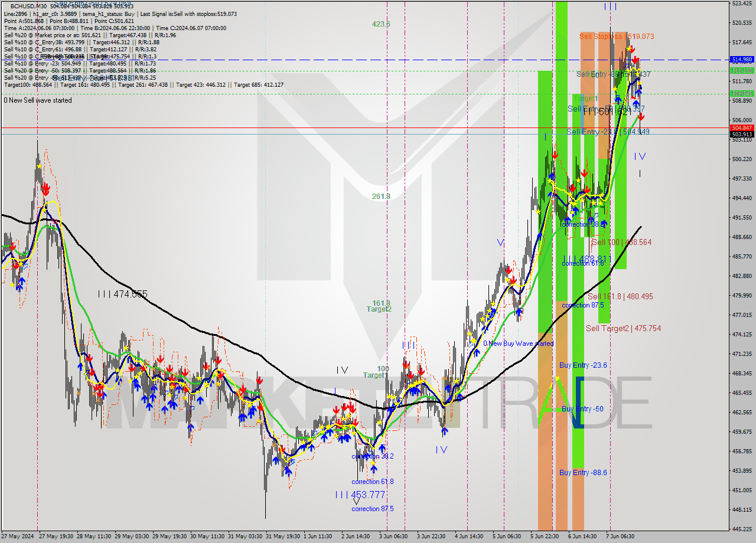Click 'Sell Target2 | 475.754' label

point(623,329)
